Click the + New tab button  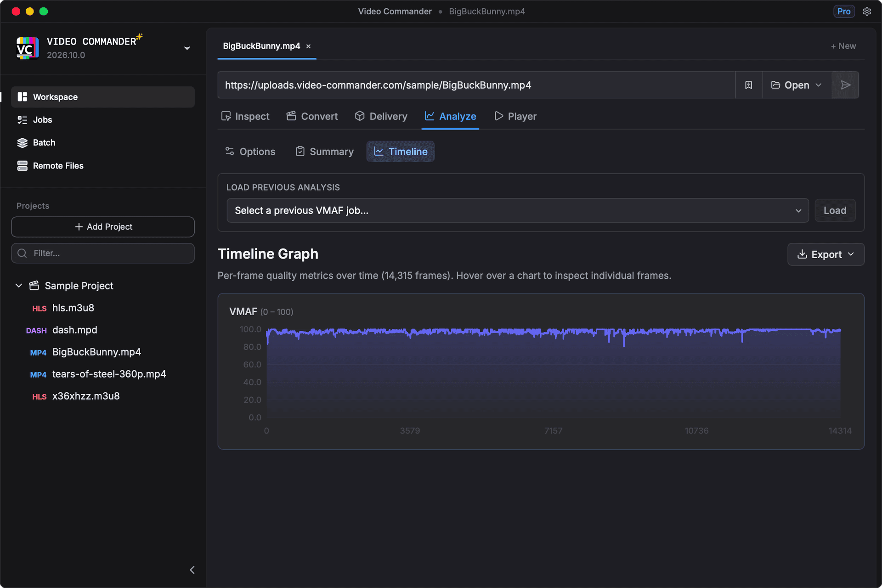click(x=843, y=46)
